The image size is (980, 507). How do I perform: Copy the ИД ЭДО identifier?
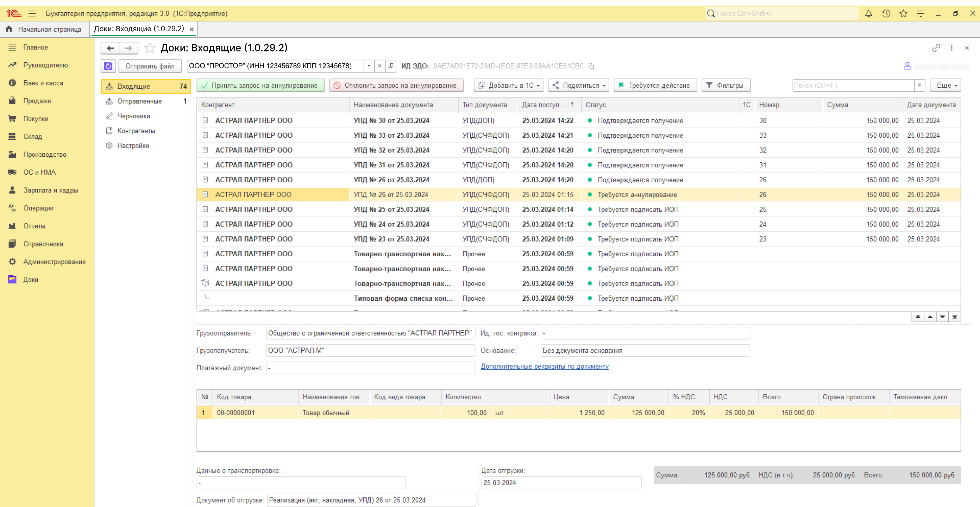point(590,66)
